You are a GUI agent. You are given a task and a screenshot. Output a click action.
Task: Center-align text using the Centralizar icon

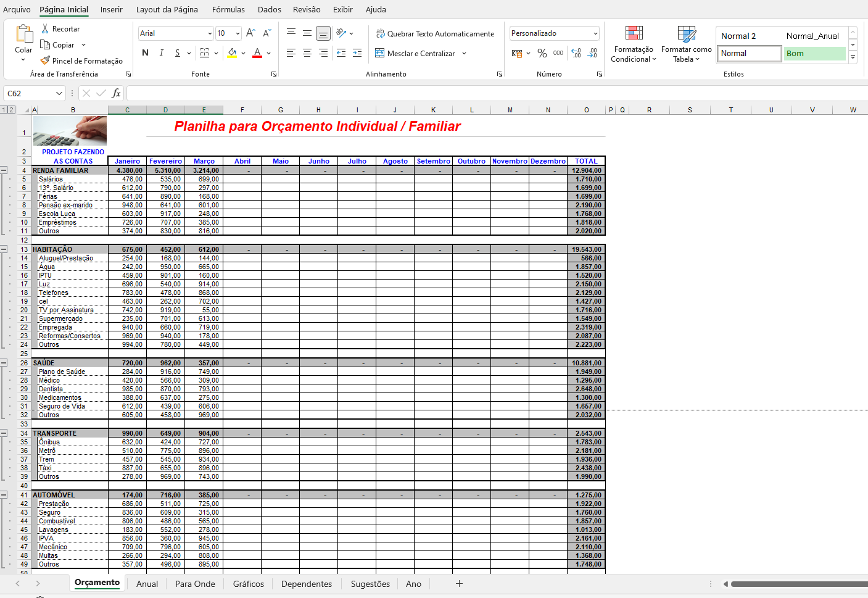[x=307, y=54]
